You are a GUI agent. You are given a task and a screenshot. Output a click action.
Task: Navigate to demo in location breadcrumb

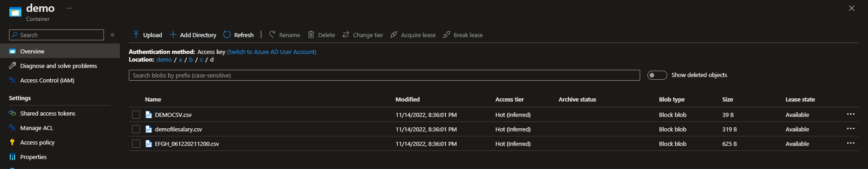(164, 59)
